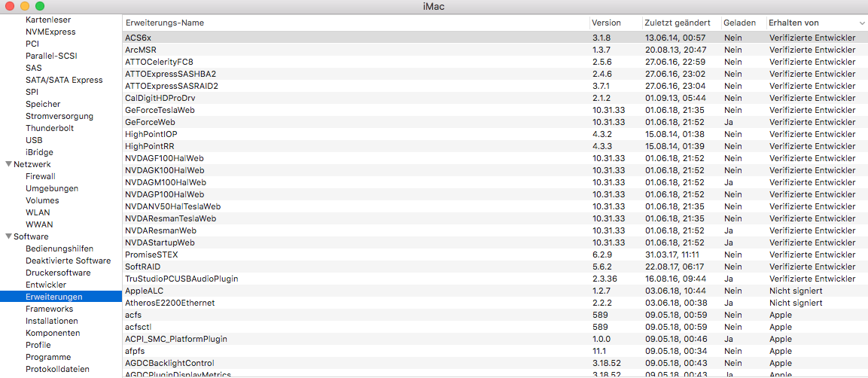Select the ATTOCelerityFC8 row
Screen dimensions: 868x378
pos(495,62)
